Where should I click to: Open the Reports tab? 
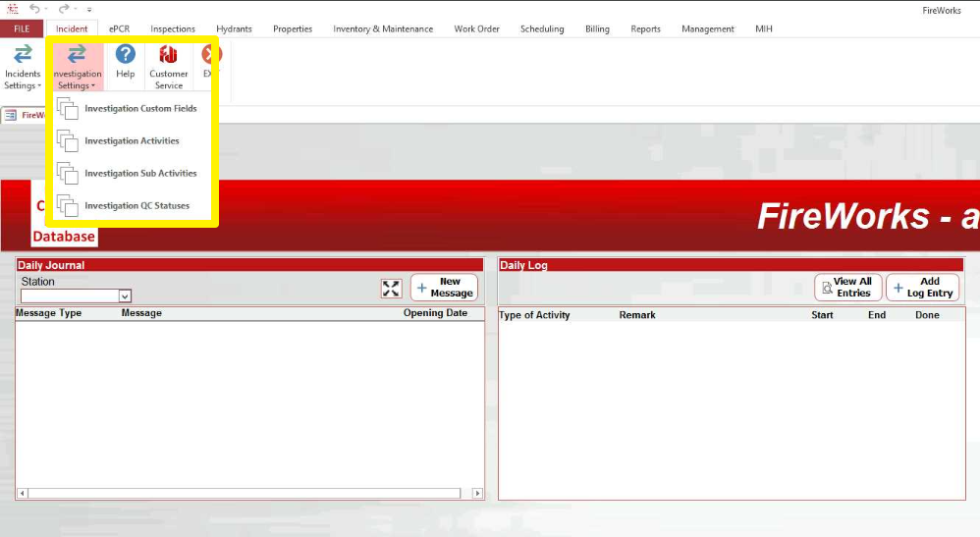tap(645, 28)
